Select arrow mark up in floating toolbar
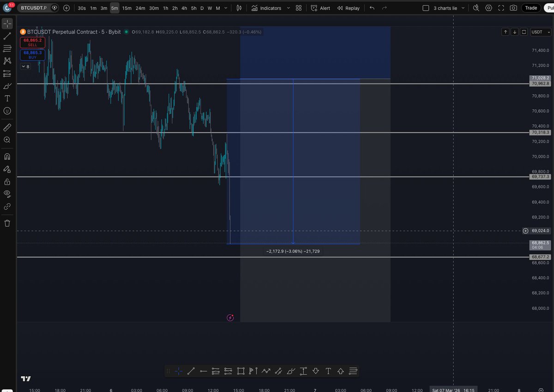Viewport: 554px width, 392px height. (x=341, y=371)
